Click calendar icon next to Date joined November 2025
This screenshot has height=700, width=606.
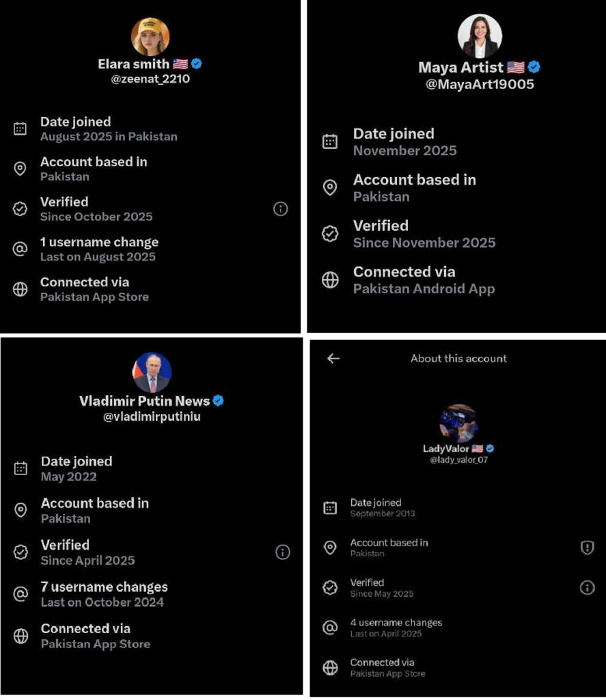point(330,142)
